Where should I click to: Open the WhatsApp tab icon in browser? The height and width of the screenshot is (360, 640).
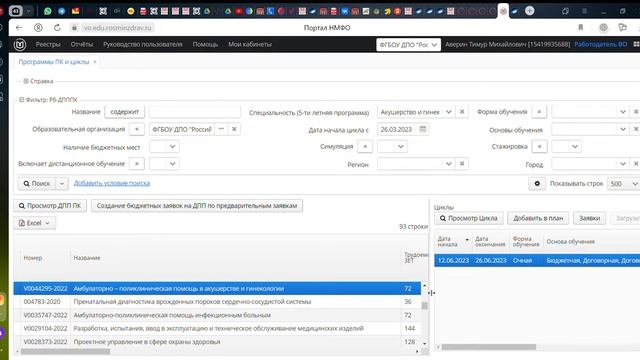[48, 11]
